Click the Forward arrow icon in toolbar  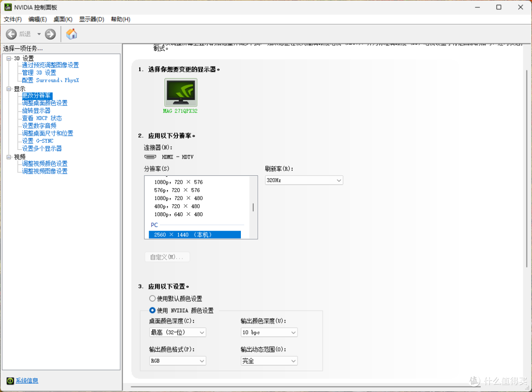click(50, 34)
